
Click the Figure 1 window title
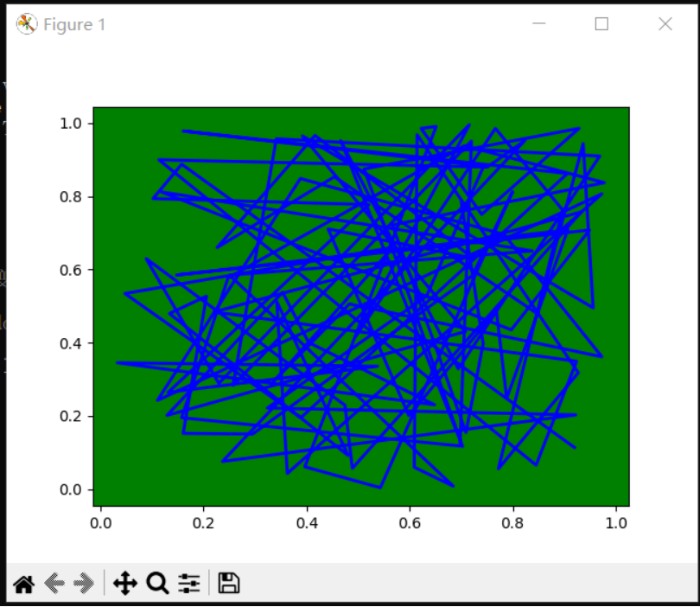[74, 24]
